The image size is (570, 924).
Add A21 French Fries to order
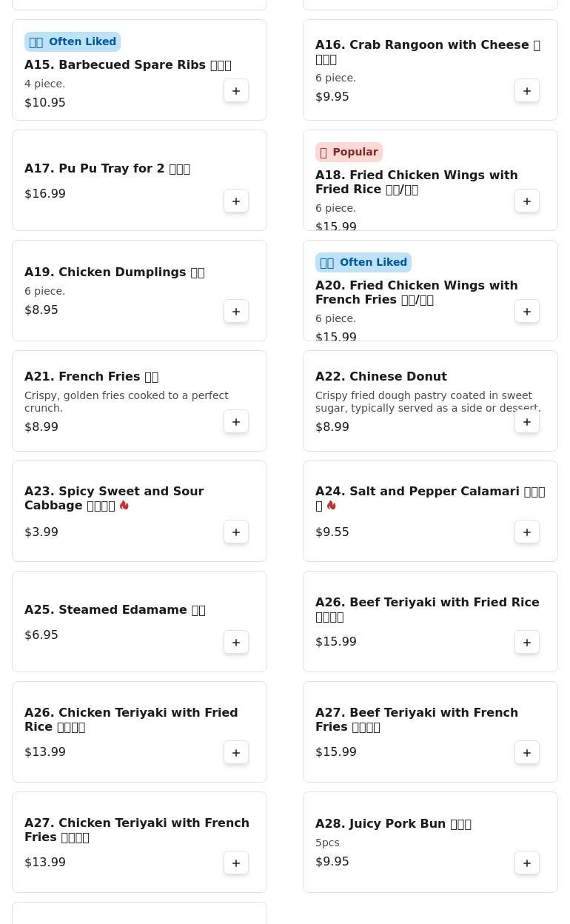(236, 422)
